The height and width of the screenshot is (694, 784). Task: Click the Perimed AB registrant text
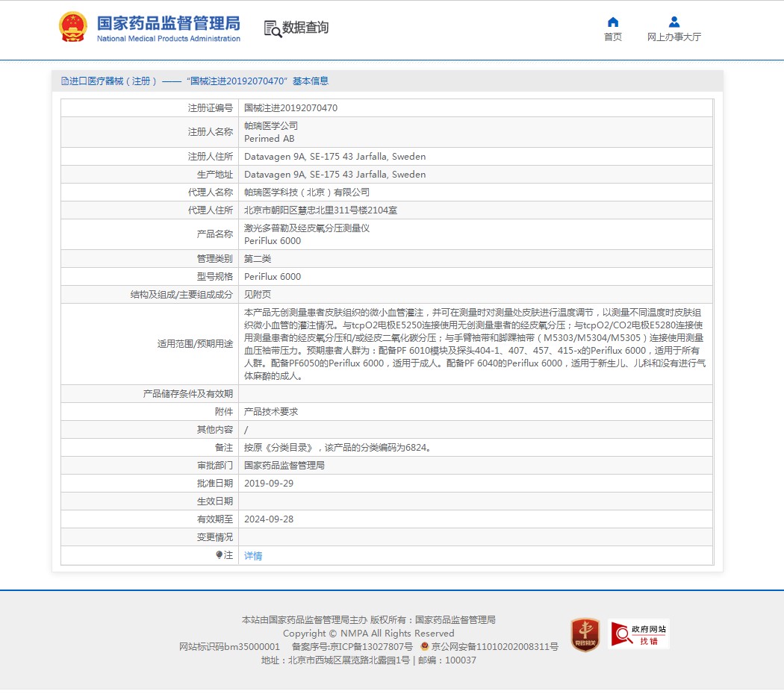(x=269, y=138)
